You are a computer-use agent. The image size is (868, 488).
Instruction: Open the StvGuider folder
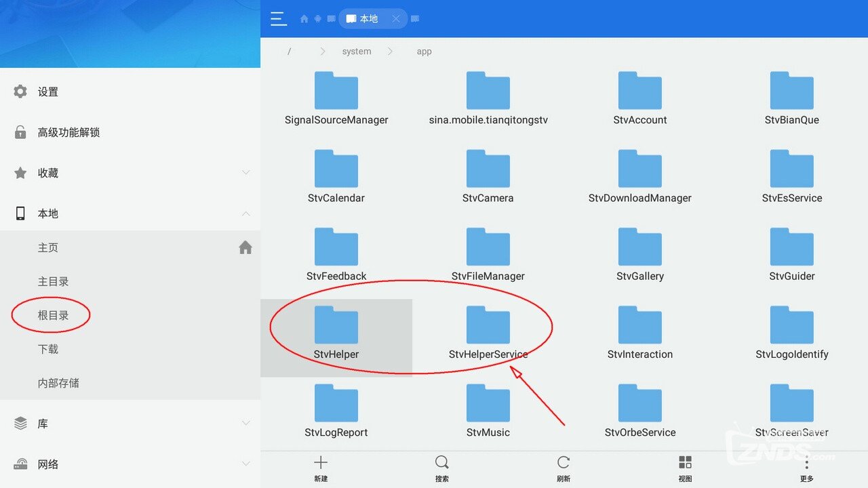coord(792,254)
